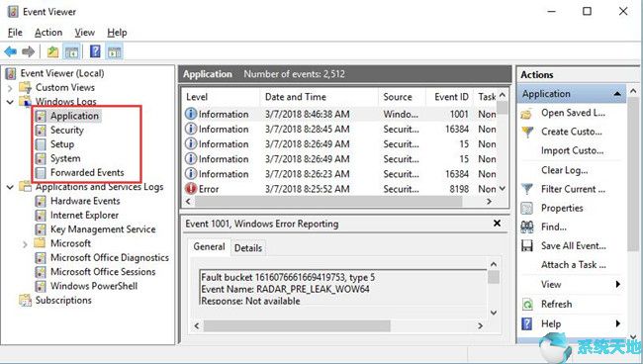This screenshot has height=364, width=643.
Task: Switch to the Details tab
Action: pyautogui.click(x=248, y=247)
